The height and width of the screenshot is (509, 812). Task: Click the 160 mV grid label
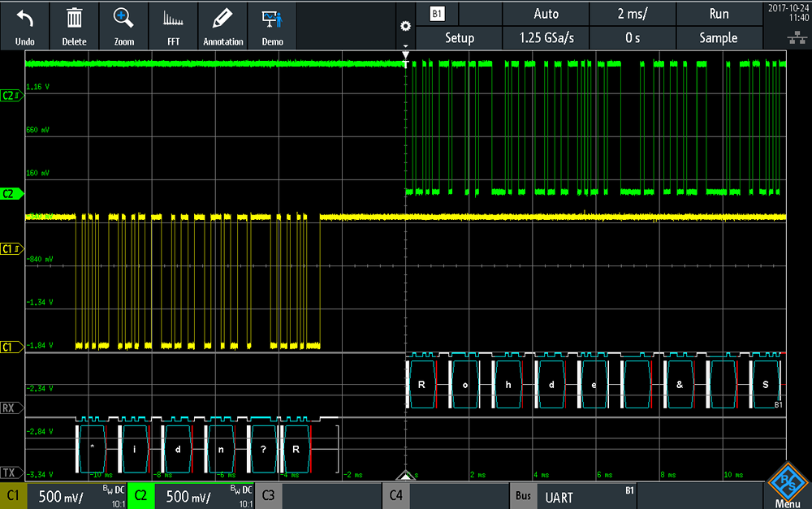tap(38, 172)
